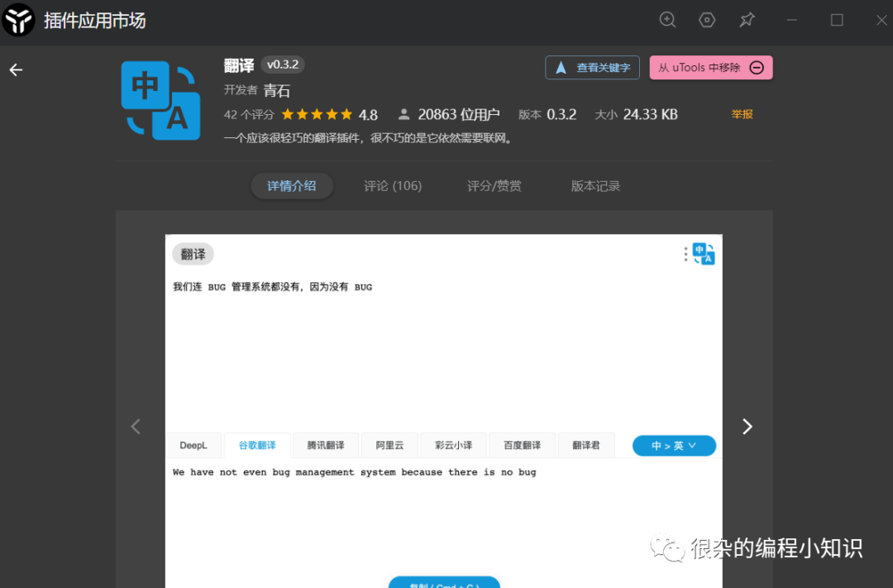Click the uTools logo icon
This screenshot has width=893, height=588.
pos(18,20)
